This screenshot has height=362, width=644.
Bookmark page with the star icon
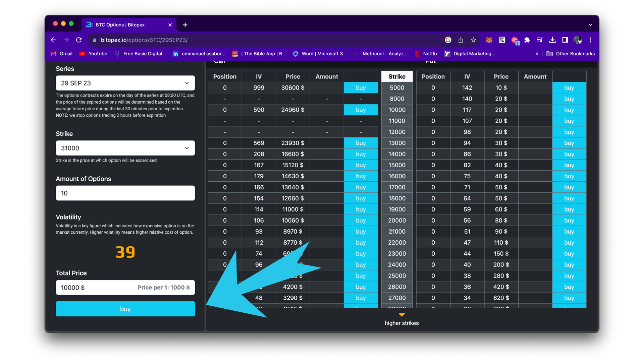(473, 40)
